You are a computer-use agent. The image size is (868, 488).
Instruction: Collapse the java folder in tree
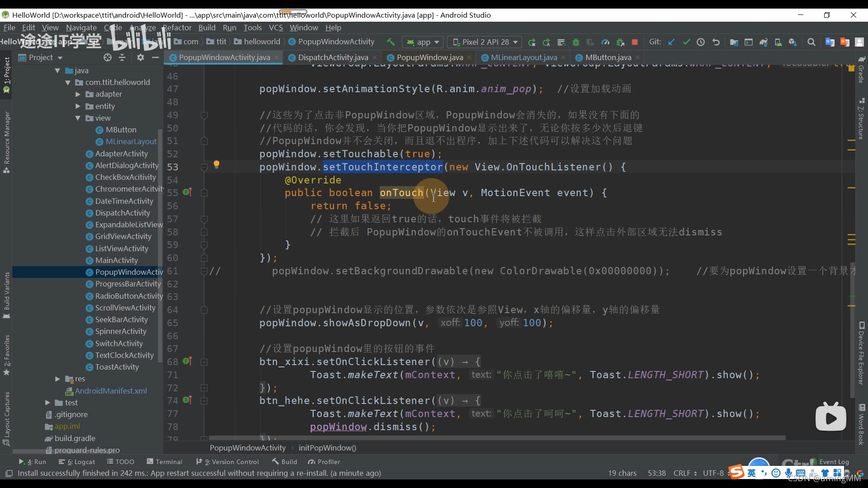(57, 70)
